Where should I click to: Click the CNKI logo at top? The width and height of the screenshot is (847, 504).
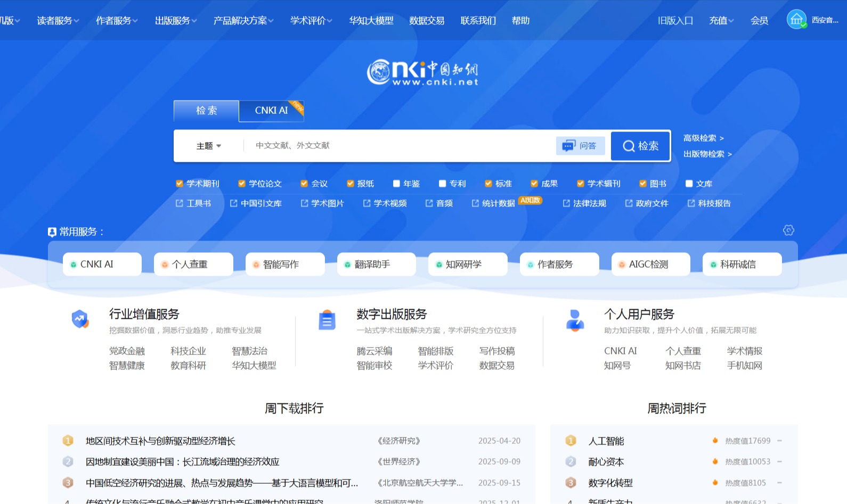(422, 72)
